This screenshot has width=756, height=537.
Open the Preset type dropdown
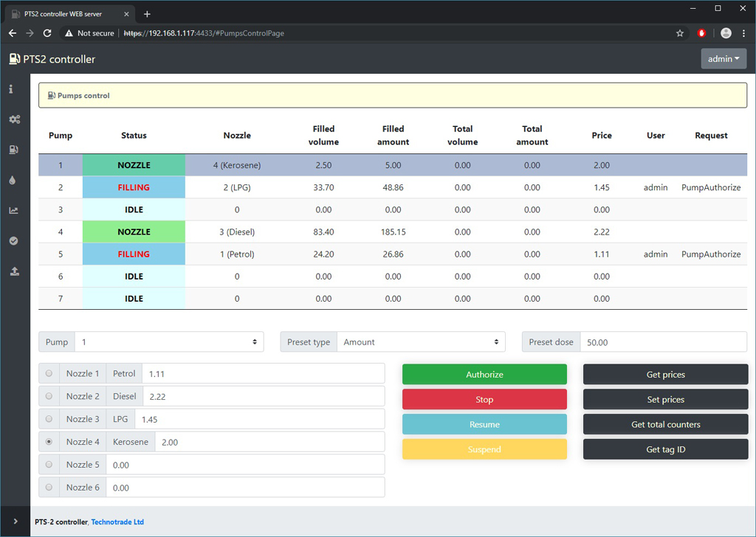click(x=420, y=342)
